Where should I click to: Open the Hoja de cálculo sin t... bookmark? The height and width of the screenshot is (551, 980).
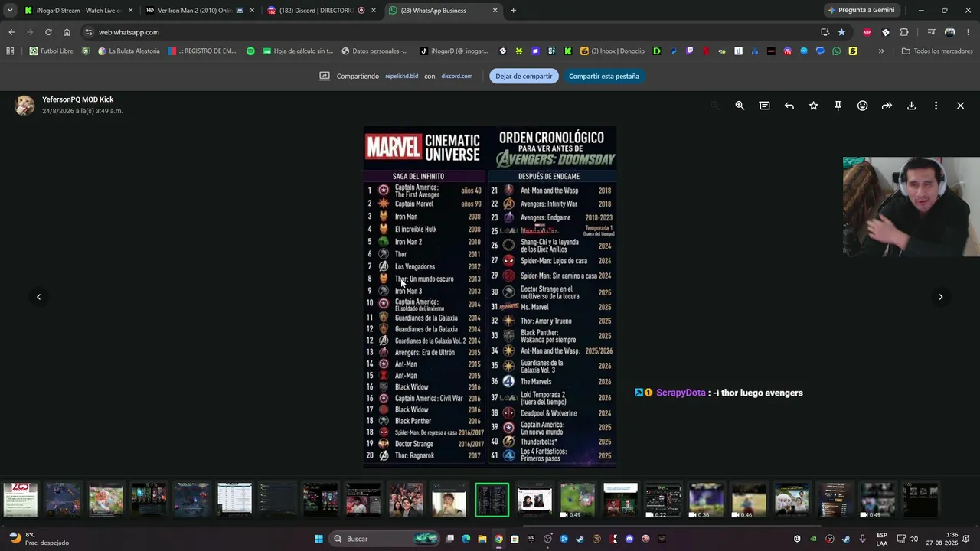(298, 51)
